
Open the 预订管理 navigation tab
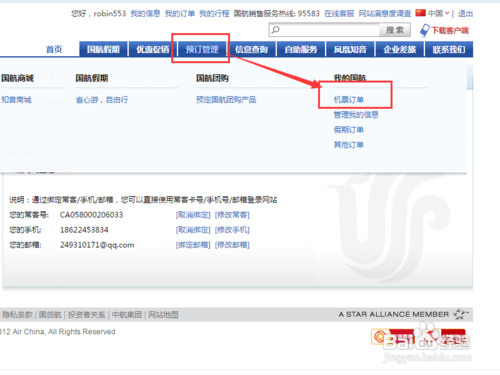[202, 49]
